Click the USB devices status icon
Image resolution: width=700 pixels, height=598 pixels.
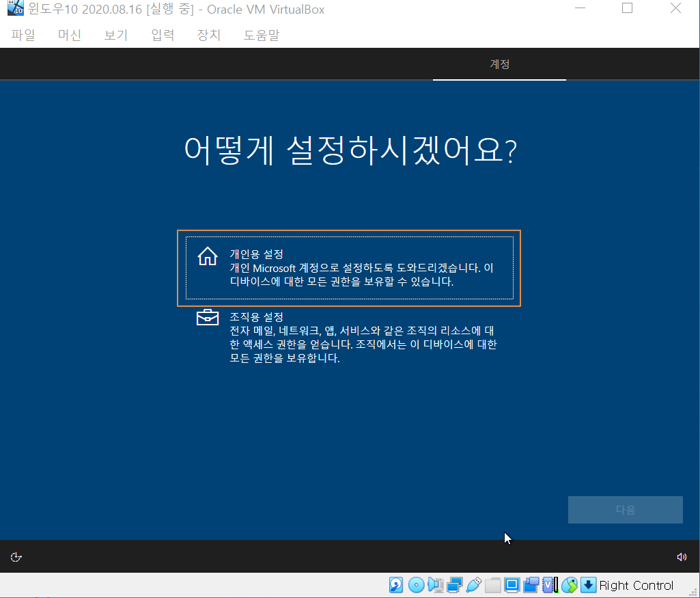tap(474, 584)
